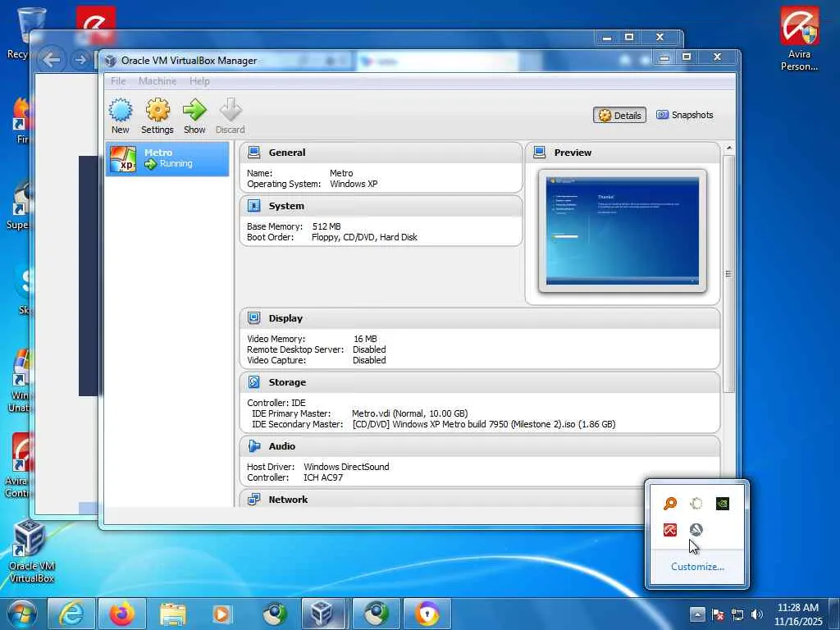Click the gray spinning circle tray icon

pyautogui.click(x=696, y=504)
